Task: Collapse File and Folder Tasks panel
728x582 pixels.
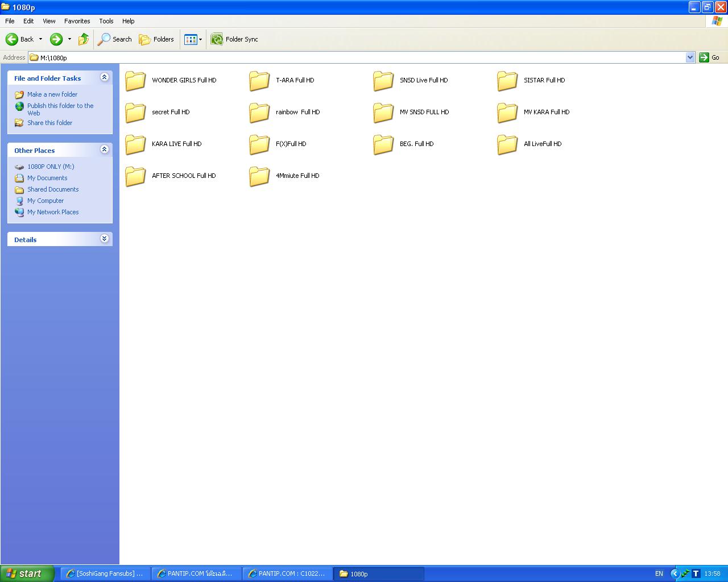Action: (x=104, y=77)
